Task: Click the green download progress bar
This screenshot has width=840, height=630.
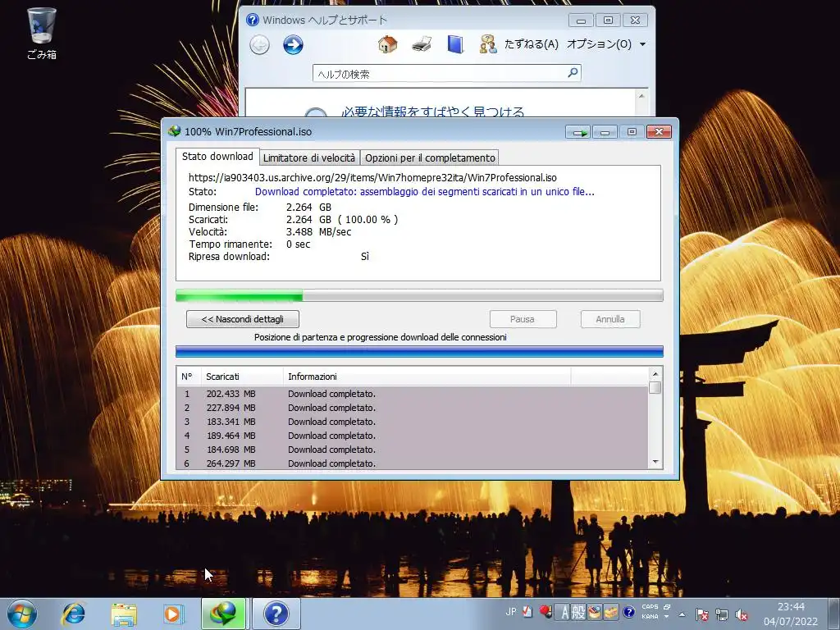Action: click(x=419, y=295)
